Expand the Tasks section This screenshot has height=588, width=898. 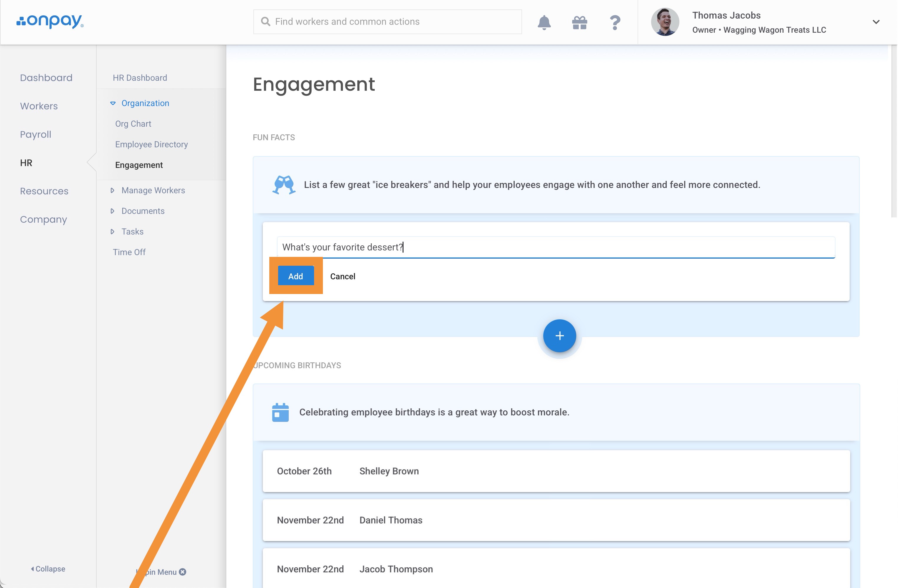(x=113, y=232)
